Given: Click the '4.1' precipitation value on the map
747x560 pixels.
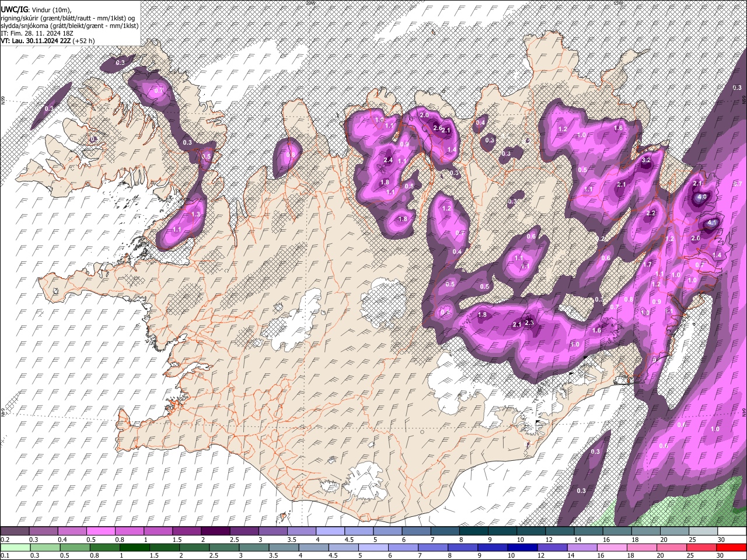Looking at the screenshot, I should (x=712, y=223).
